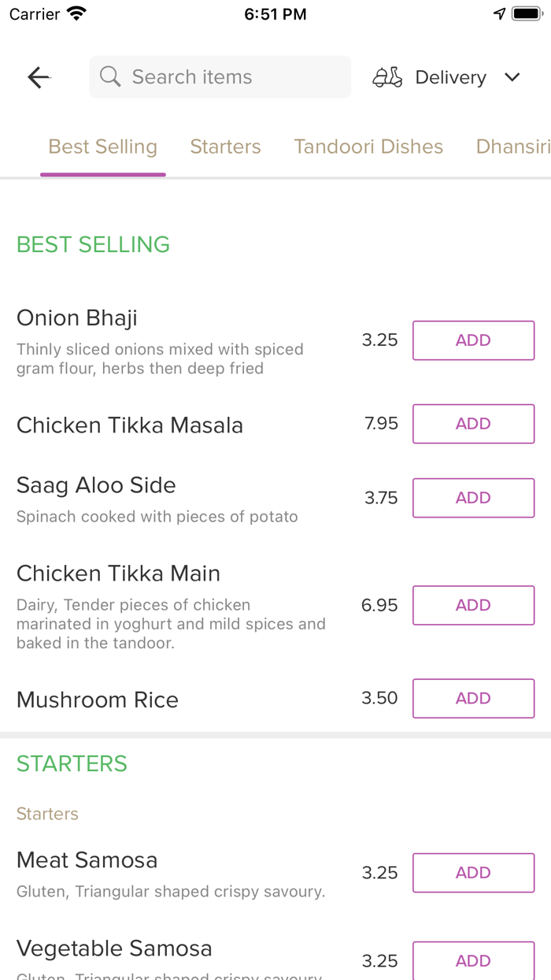Add Onion Bhaji to order
This screenshot has height=980, width=551.
tap(473, 340)
